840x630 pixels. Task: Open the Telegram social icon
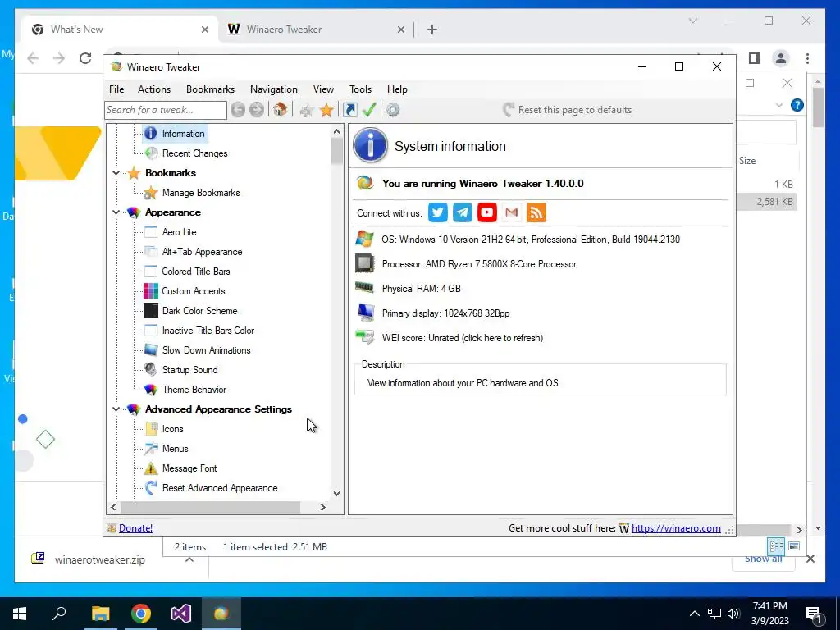click(x=463, y=212)
